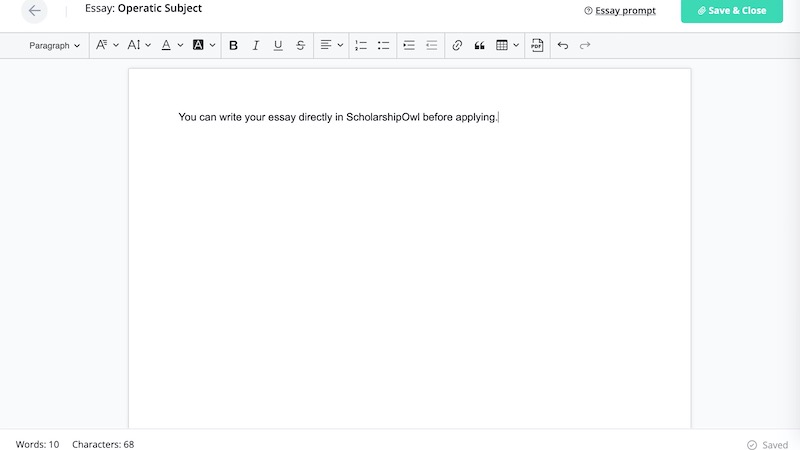Expand the font family dropdown arrow
This screenshot has width=800, height=450.
tap(116, 45)
